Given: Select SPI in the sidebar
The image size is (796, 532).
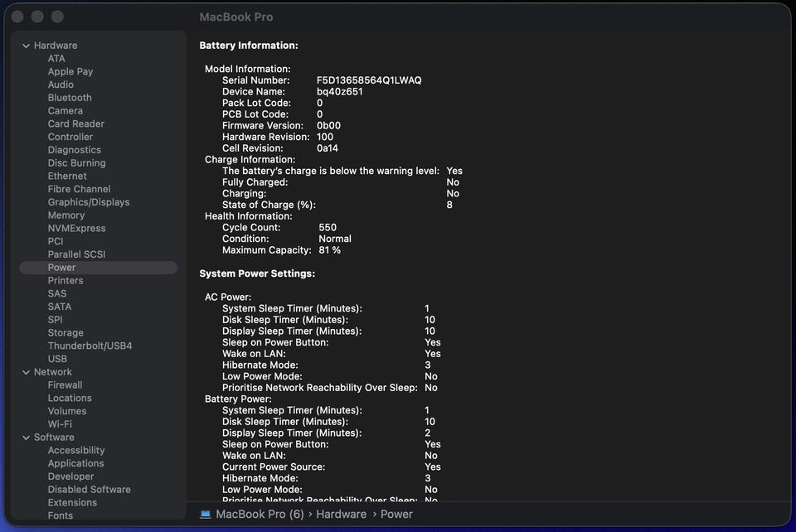Looking at the screenshot, I should (x=55, y=320).
